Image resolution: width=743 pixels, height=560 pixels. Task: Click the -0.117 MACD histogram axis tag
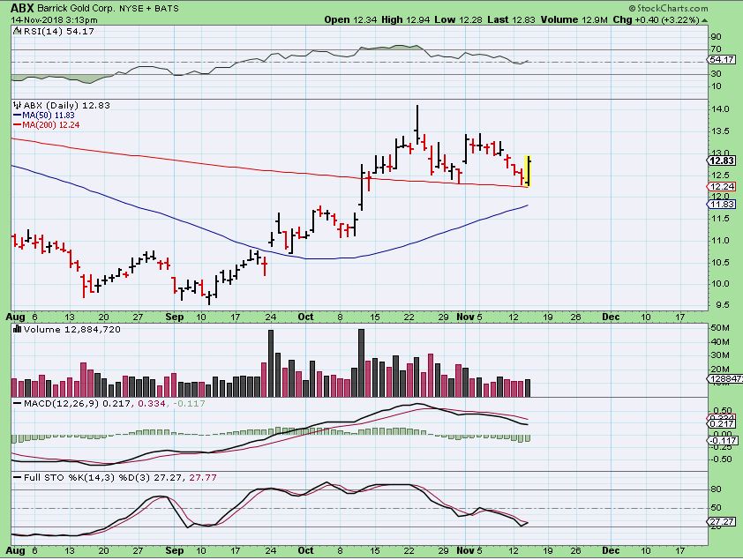coord(722,441)
